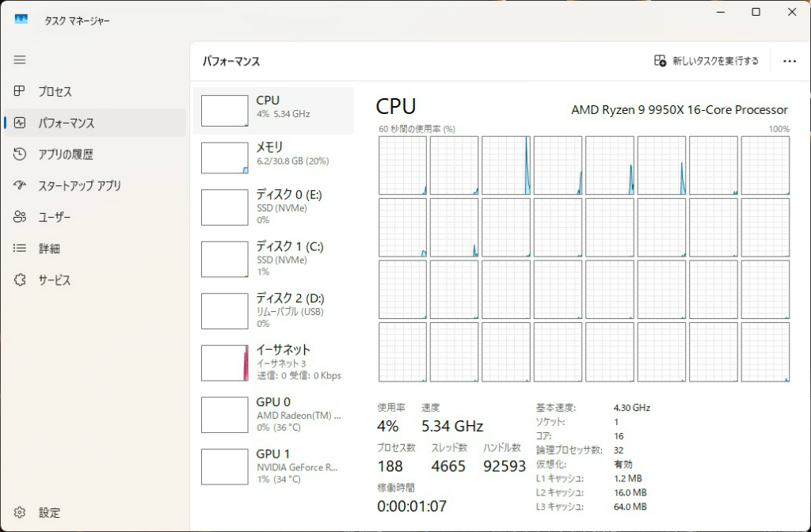This screenshot has height=532, width=811.
Task: Open 設定 gear icon
Action: [x=20, y=512]
